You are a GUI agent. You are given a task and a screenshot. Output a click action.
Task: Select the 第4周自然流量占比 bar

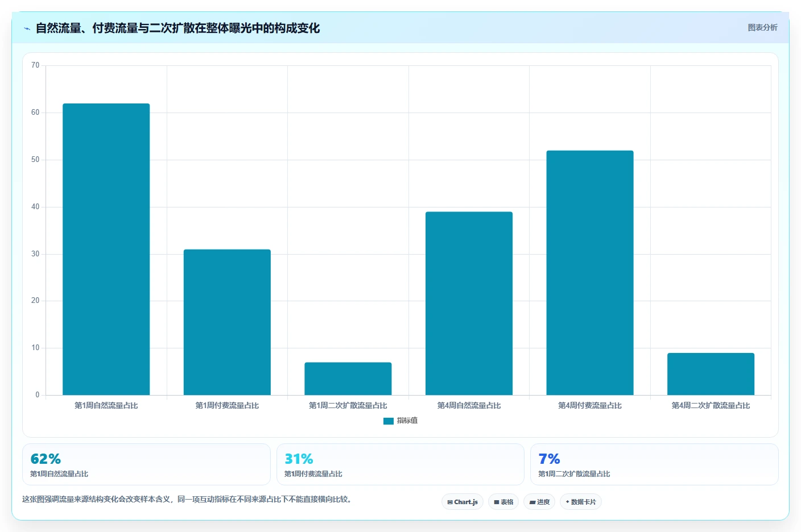click(x=469, y=304)
